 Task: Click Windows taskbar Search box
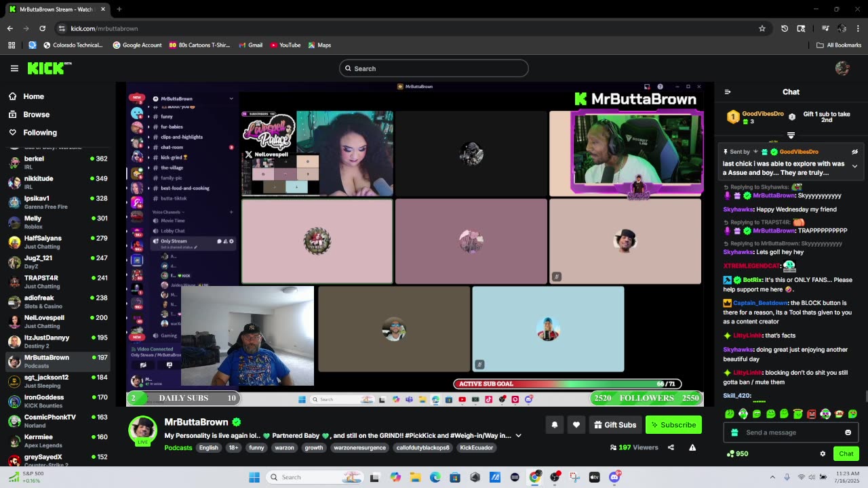[x=315, y=477]
